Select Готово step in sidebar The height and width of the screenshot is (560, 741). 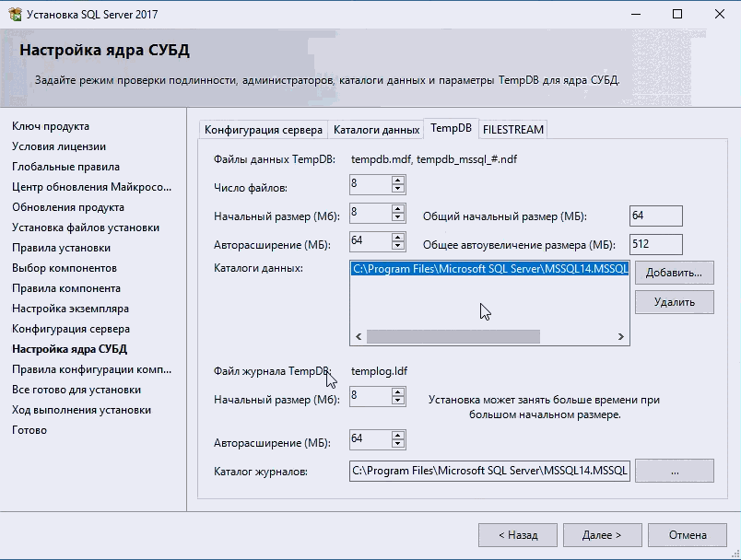tap(29, 430)
